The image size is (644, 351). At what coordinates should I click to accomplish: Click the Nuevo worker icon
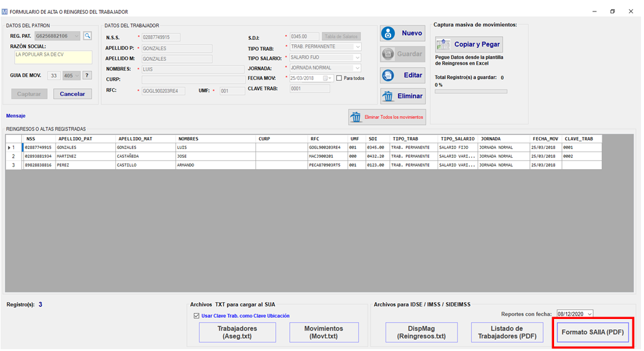[x=388, y=33]
